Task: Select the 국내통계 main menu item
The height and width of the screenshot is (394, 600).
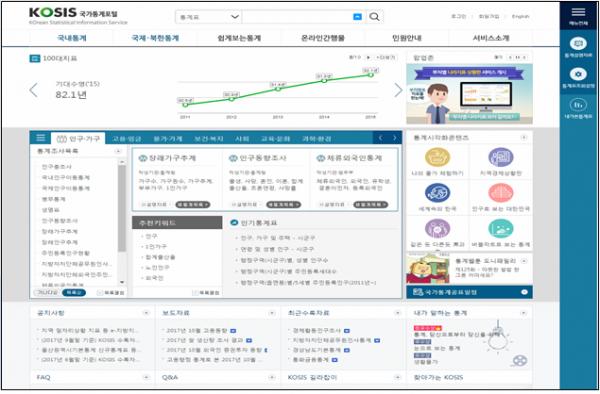Action: pyautogui.click(x=72, y=38)
